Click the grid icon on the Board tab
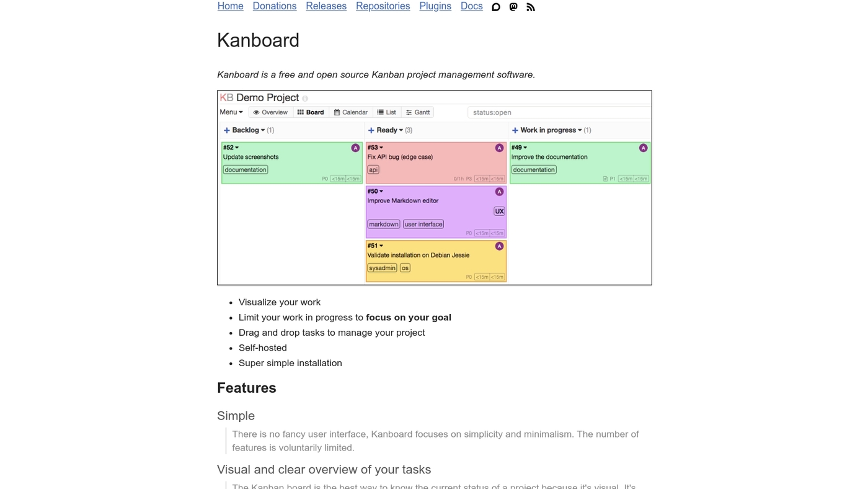Image resolution: width=868 pixels, height=489 pixels. click(x=300, y=112)
